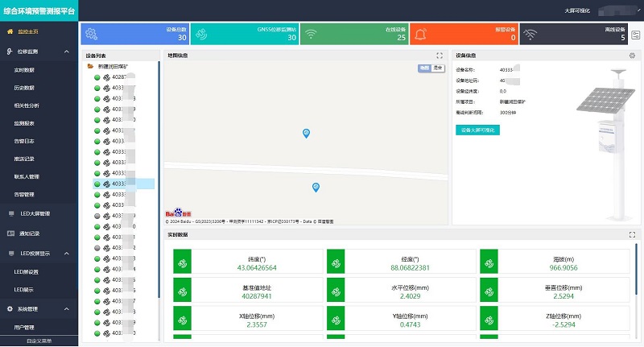
Task: Click 大屏可视化 in the top bar
Action: [x=577, y=10]
